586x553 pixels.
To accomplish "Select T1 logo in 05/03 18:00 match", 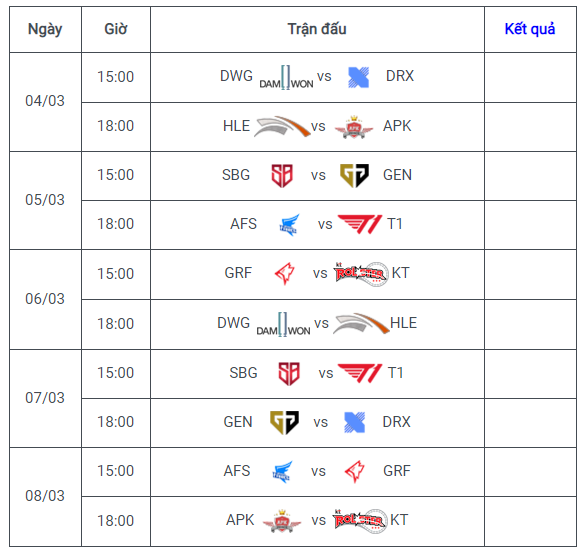I will (360, 224).
